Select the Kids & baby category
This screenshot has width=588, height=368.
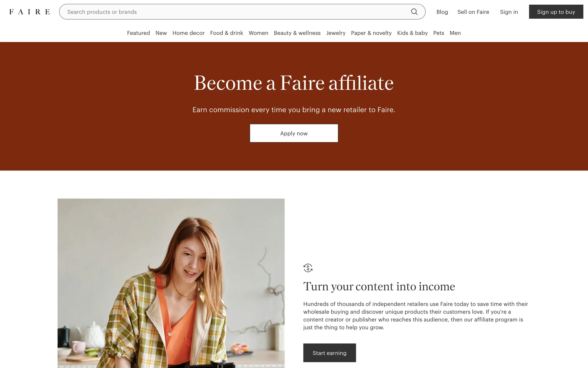click(412, 33)
